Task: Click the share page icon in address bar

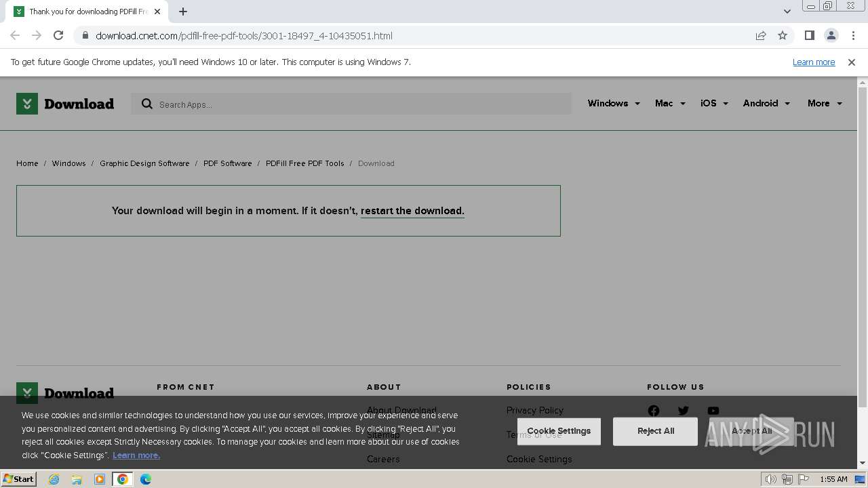Action: pyautogui.click(x=761, y=35)
